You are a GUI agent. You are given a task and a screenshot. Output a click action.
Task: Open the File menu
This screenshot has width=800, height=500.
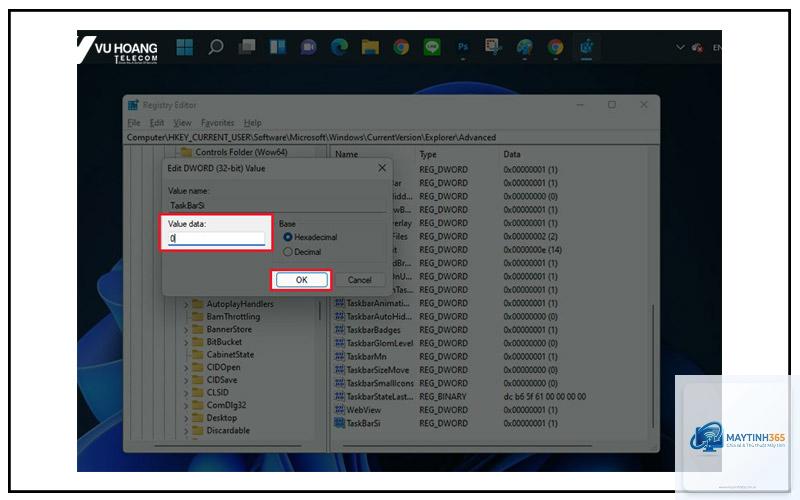pos(134,123)
